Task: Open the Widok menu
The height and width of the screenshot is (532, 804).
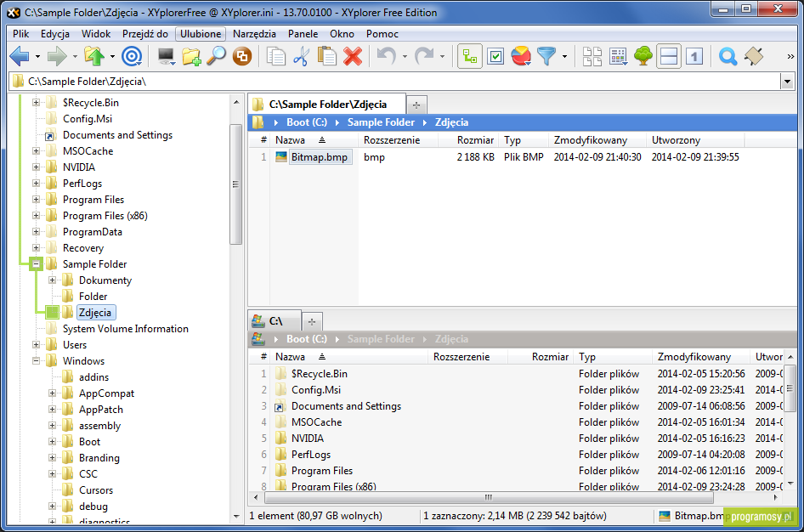Action: 96,34
